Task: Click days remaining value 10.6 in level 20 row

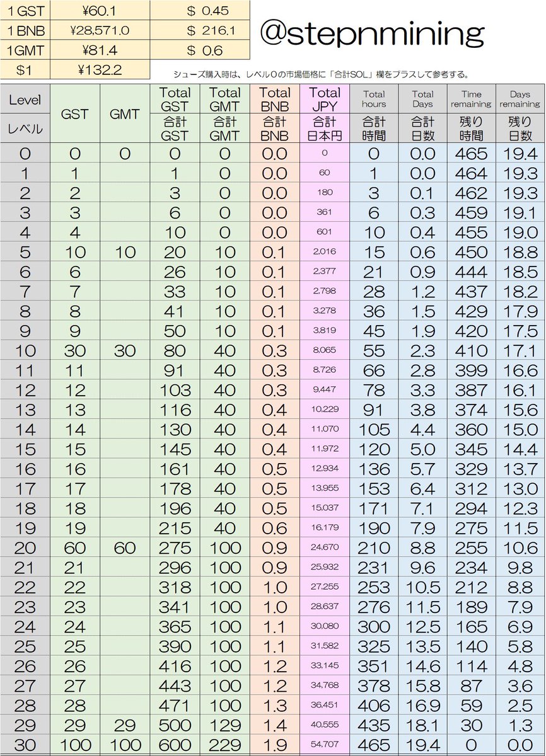Action: [x=520, y=548]
